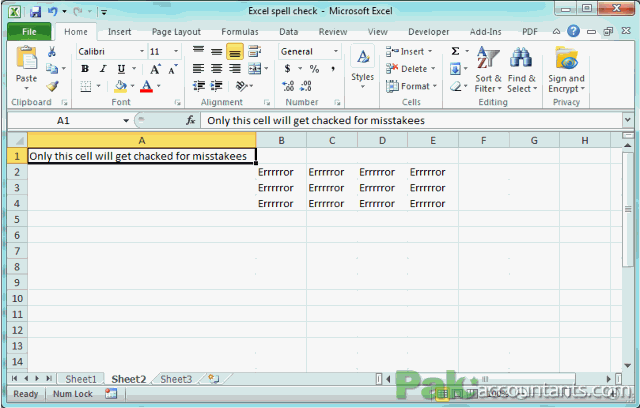Apply Percent Style format
This screenshot has width=640, height=408.
click(x=314, y=69)
